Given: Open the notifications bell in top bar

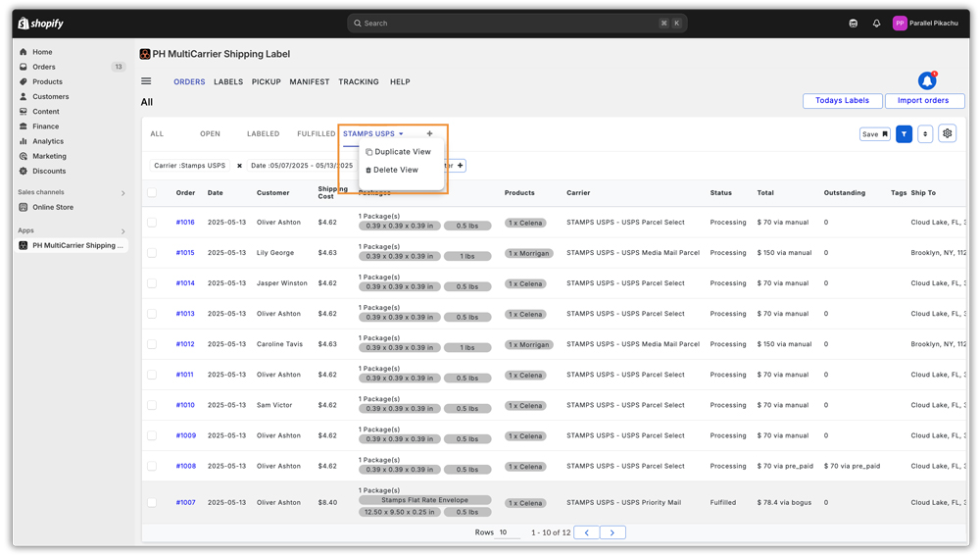Looking at the screenshot, I should (876, 24).
